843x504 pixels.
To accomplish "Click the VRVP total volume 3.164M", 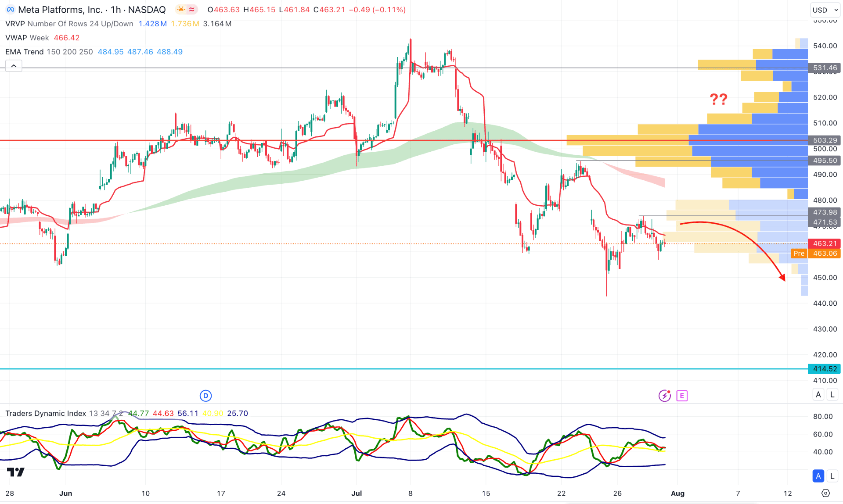I will (x=217, y=24).
